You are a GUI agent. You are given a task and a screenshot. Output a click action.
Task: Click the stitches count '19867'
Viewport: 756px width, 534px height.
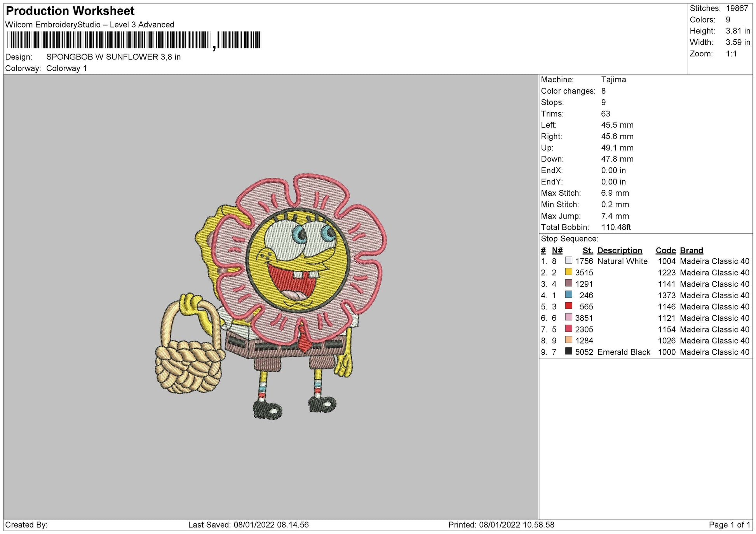(x=737, y=8)
